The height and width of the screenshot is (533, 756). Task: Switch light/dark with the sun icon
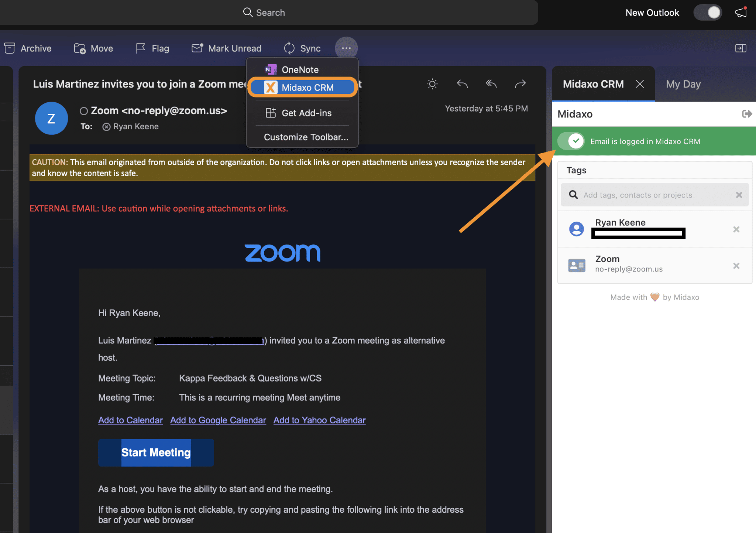coord(432,84)
